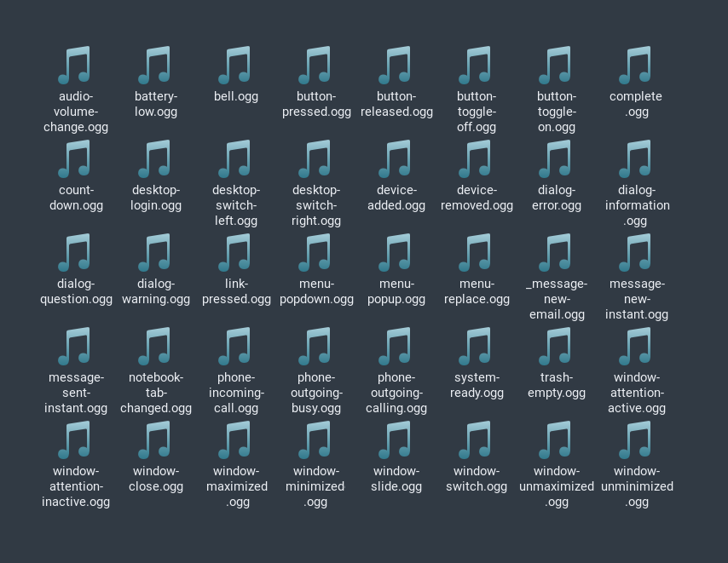Screen dimensions: 728x563
Task: Click the "system-ready.ogg" text label
Action: 477,385
